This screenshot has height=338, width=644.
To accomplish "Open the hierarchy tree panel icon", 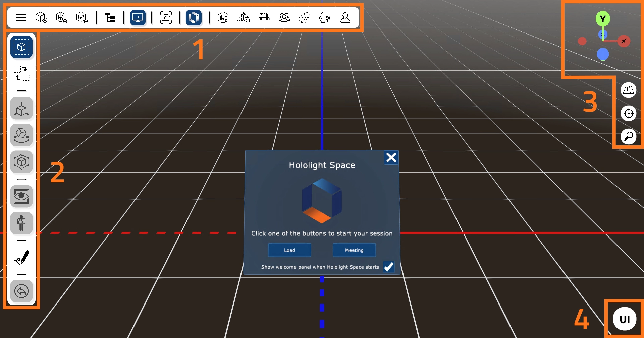I will tap(110, 17).
